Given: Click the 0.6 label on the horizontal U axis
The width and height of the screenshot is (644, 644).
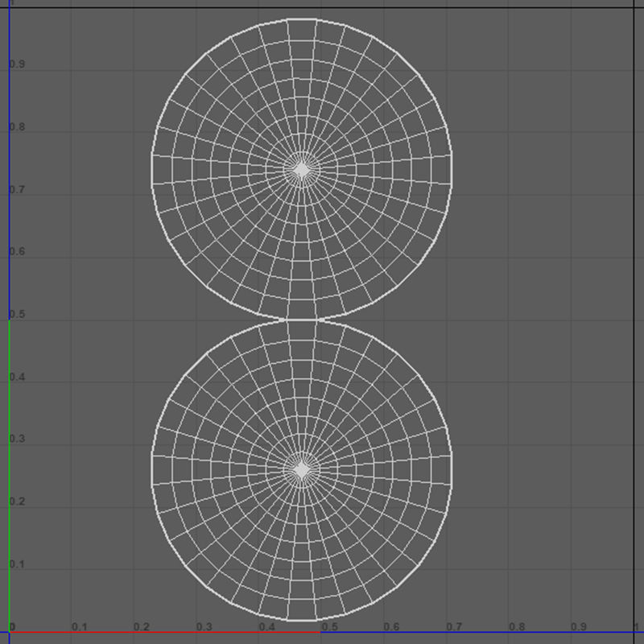Looking at the screenshot, I should (x=391, y=627).
